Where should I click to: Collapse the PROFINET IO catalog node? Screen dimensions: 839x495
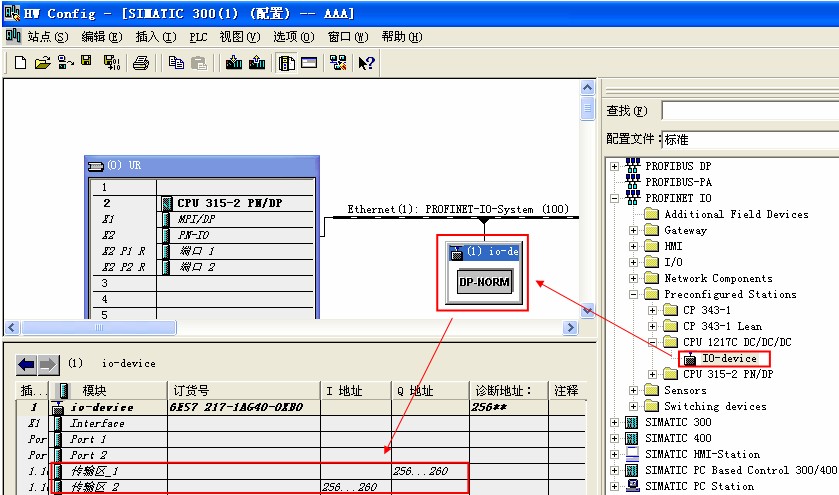pos(614,199)
